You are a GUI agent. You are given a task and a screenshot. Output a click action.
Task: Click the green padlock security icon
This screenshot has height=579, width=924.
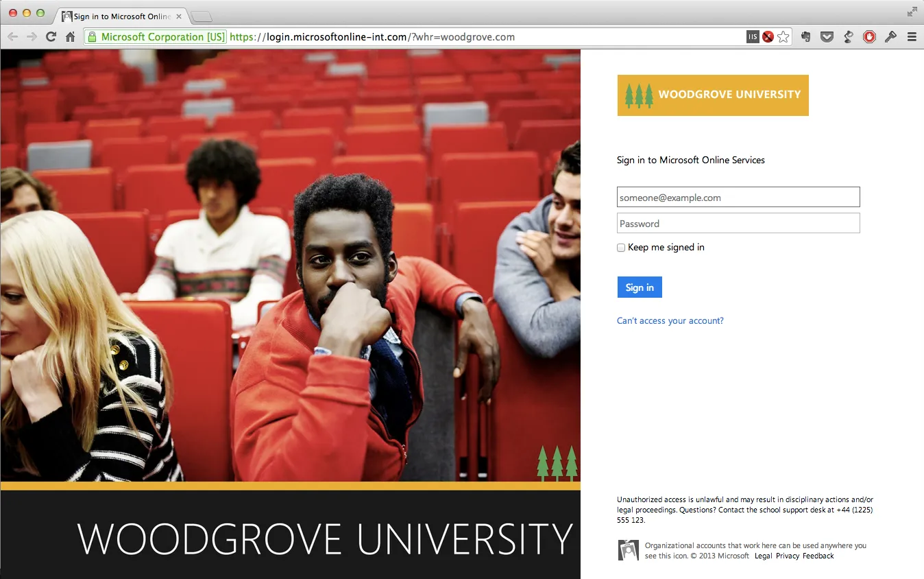(x=92, y=37)
